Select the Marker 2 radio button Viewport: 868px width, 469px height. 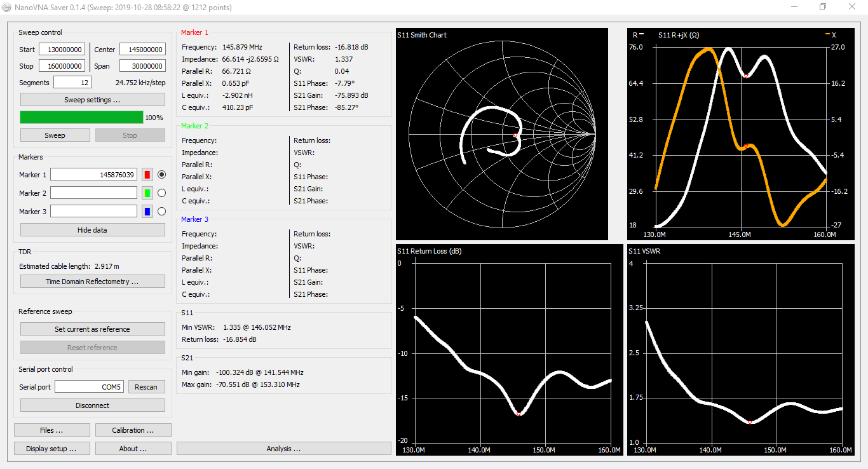point(162,193)
